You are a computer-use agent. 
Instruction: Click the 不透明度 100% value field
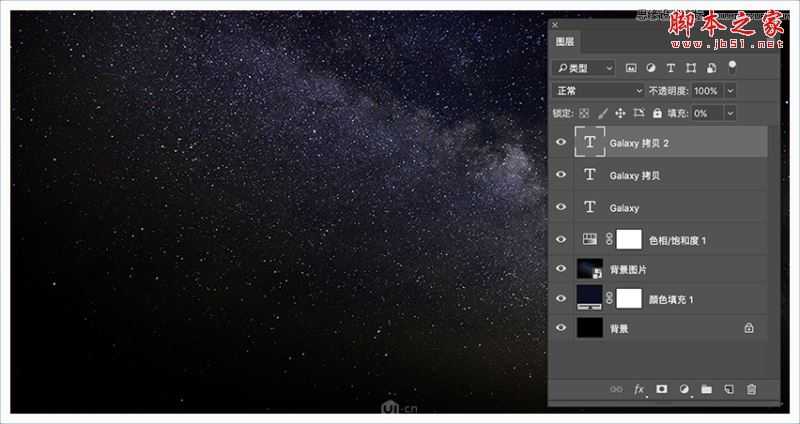point(706,91)
